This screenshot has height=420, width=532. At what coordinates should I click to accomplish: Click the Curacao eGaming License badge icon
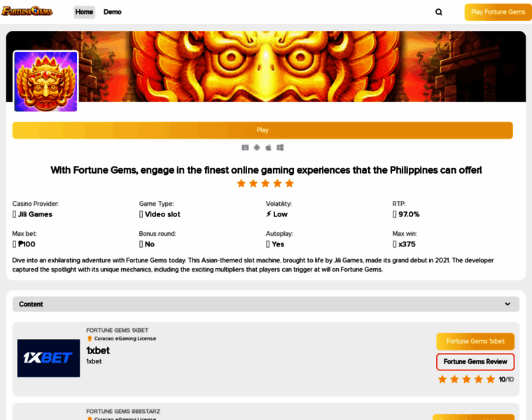coord(90,339)
